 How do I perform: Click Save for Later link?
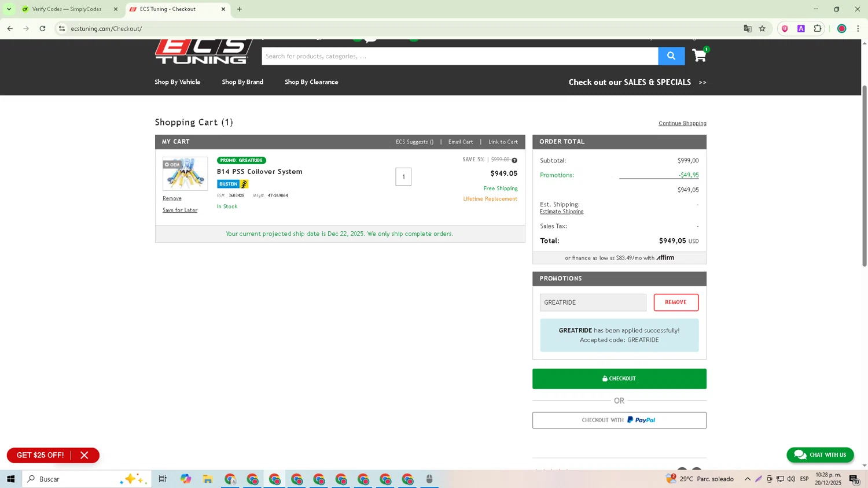[x=180, y=210]
